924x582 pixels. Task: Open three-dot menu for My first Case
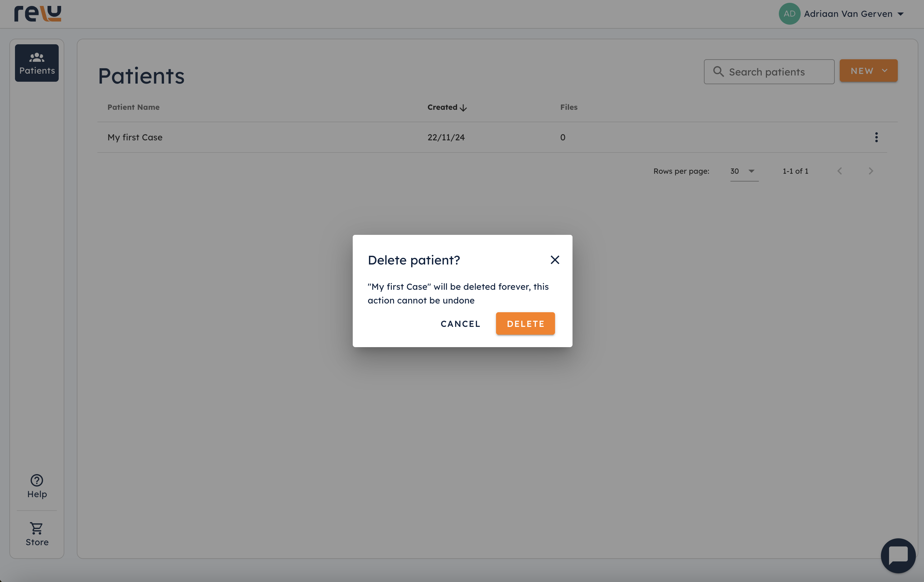click(x=876, y=137)
